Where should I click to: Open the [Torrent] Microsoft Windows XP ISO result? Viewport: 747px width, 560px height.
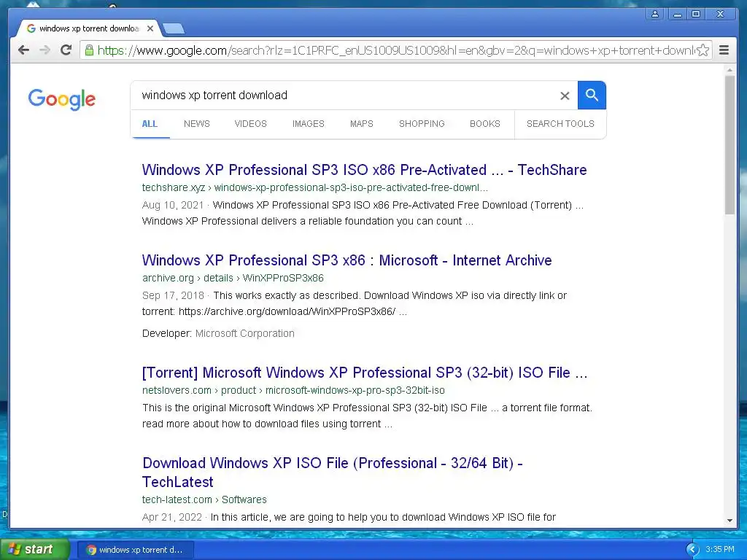tap(365, 373)
